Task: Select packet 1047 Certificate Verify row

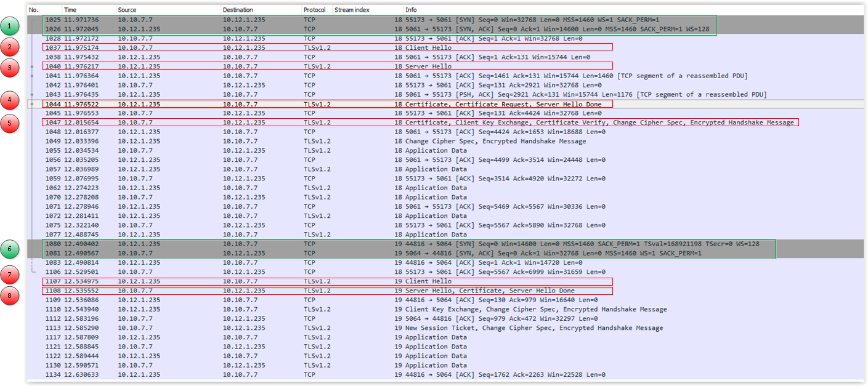Action: [445, 123]
